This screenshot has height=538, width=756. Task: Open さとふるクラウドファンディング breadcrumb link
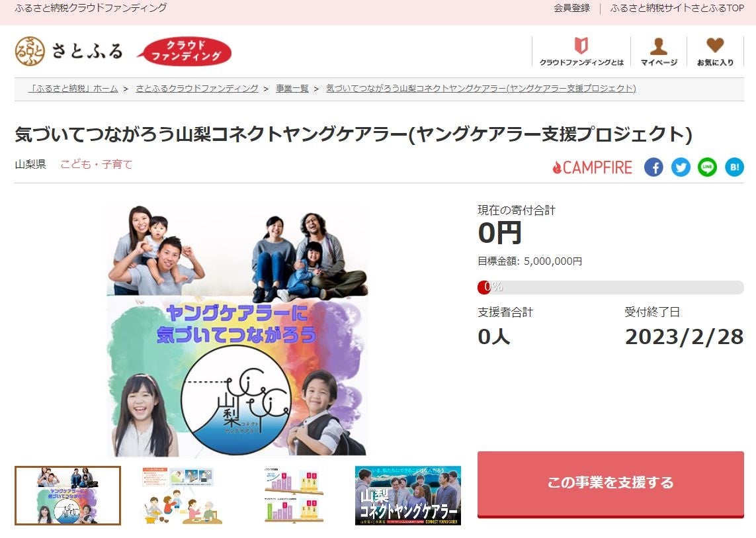click(196, 88)
